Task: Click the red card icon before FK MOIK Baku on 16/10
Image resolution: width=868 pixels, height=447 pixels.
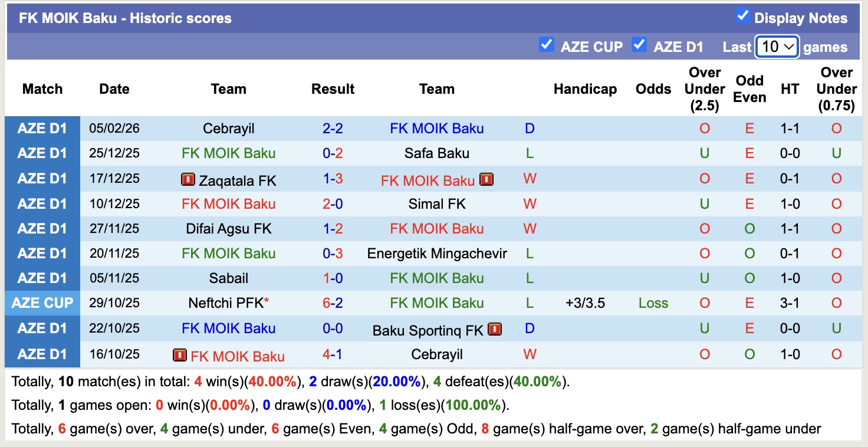Action: click(x=182, y=354)
